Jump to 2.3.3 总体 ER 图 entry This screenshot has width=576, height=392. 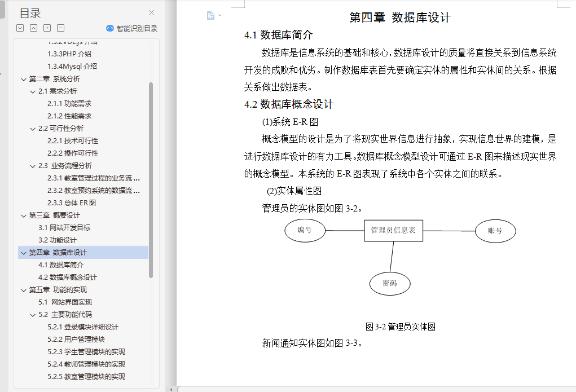pos(72,203)
